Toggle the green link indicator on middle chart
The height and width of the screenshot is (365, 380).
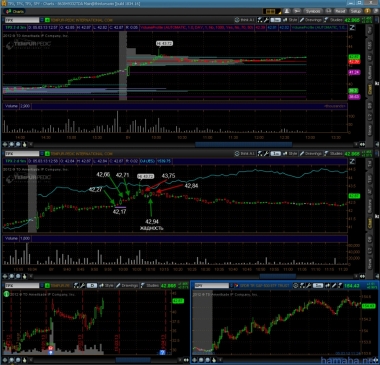click(x=47, y=154)
